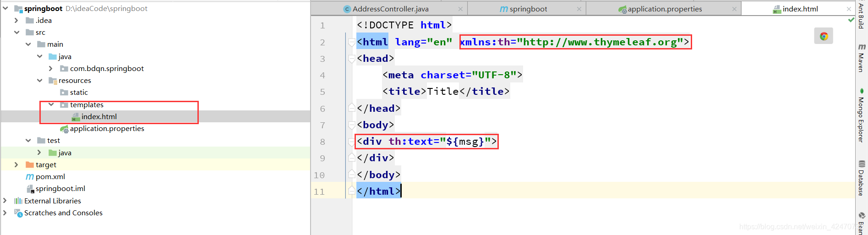
Task: Click the com.bdqn.springboot package icon
Action: click(x=64, y=69)
